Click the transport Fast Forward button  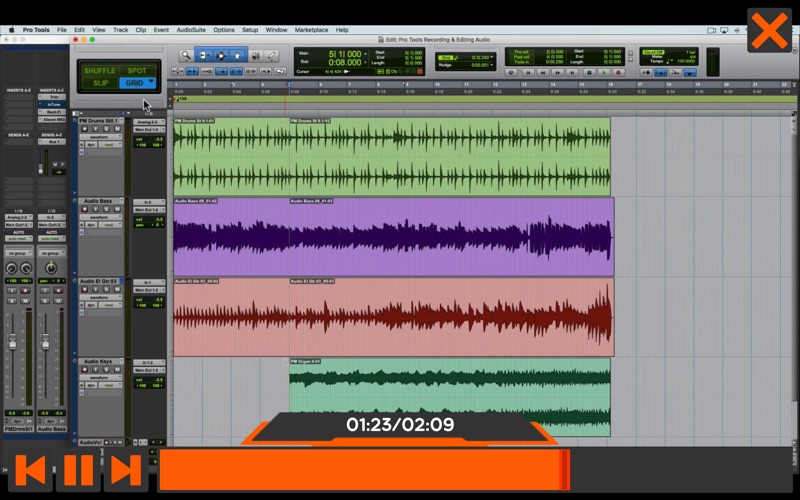pos(558,73)
